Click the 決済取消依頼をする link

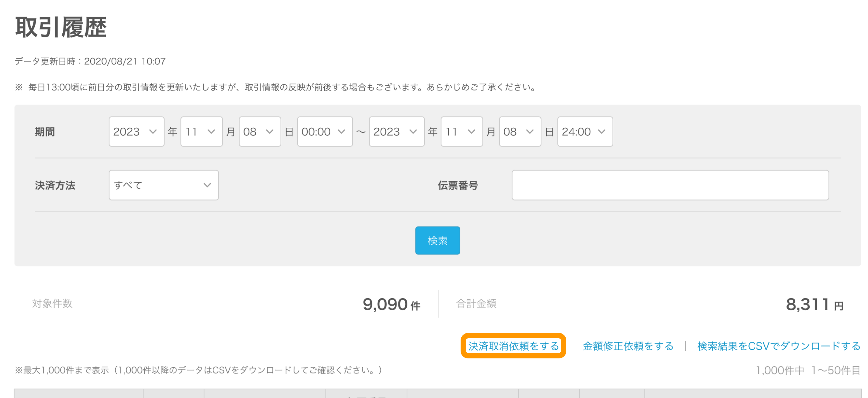(x=513, y=346)
